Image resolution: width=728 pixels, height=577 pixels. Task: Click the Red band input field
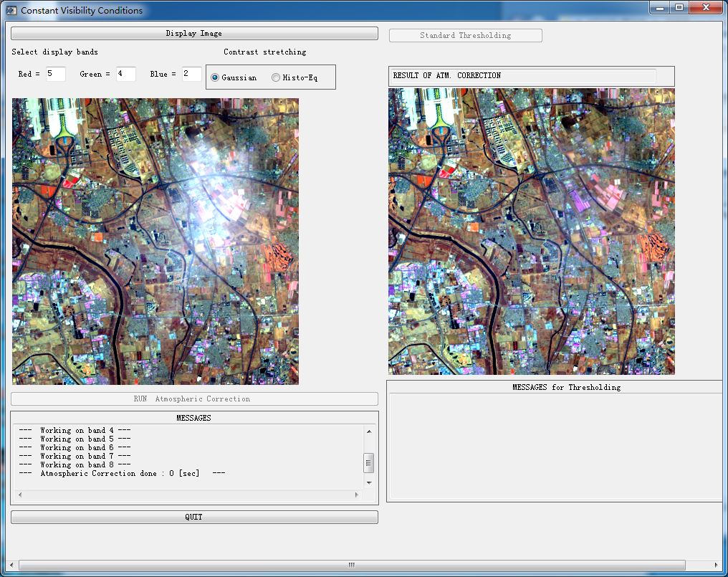tap(55, 74)
